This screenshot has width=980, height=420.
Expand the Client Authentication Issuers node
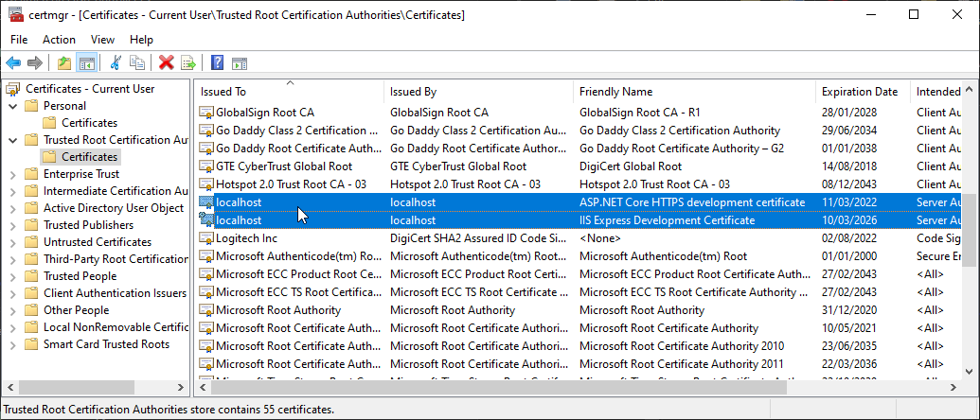13,293
